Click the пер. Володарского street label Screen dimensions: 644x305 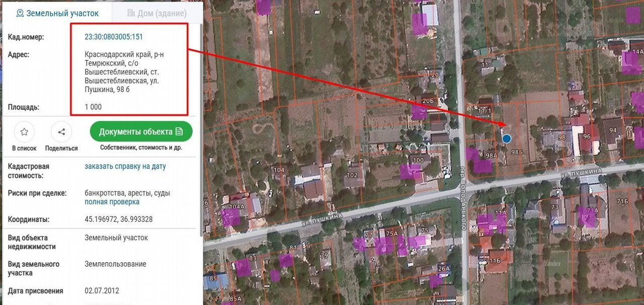pyautogui.click(x=463, y=199)
